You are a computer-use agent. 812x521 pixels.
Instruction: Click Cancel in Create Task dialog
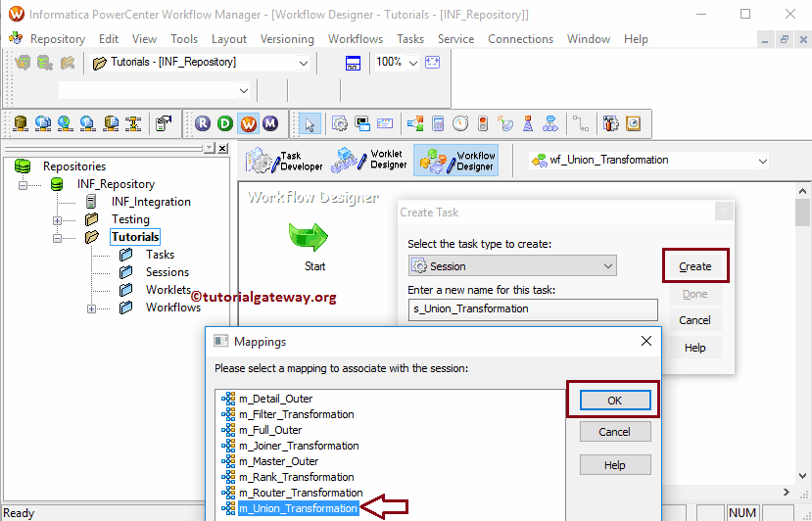[694, 320]
